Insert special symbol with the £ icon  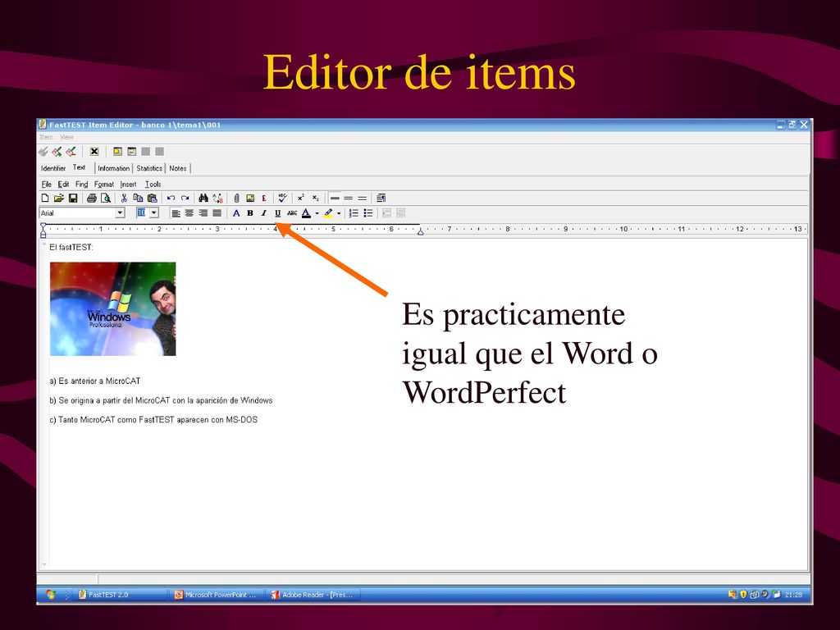[x=264, y=199]
